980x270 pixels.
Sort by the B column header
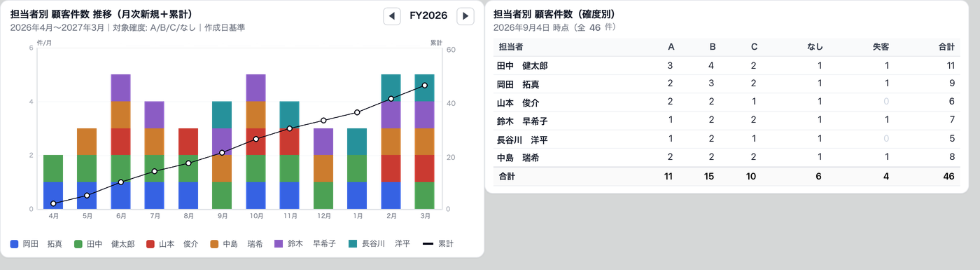point(712,47)
